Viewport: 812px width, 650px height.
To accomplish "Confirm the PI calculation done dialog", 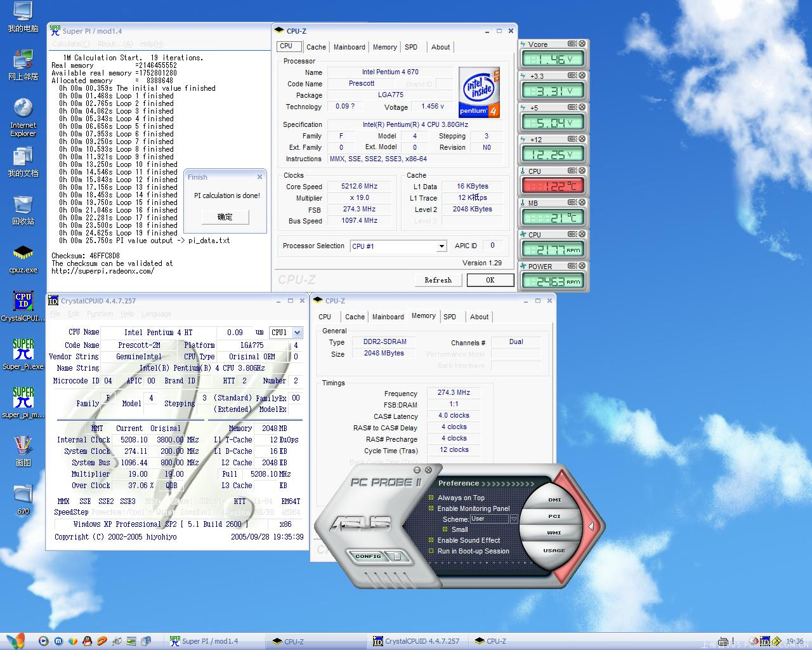I will pos(225,217).
